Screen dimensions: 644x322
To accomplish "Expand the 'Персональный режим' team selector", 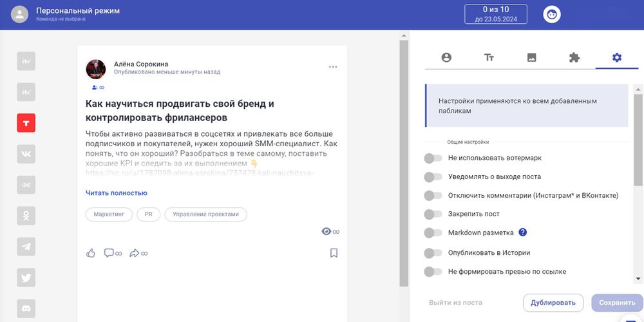I will tap(77, 14).
